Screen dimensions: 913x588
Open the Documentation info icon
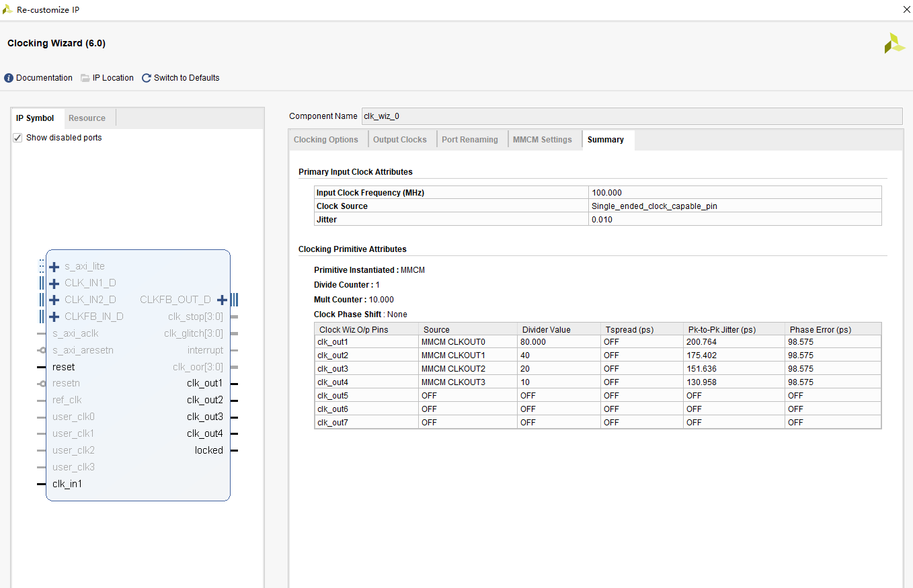tap(9, 78)
